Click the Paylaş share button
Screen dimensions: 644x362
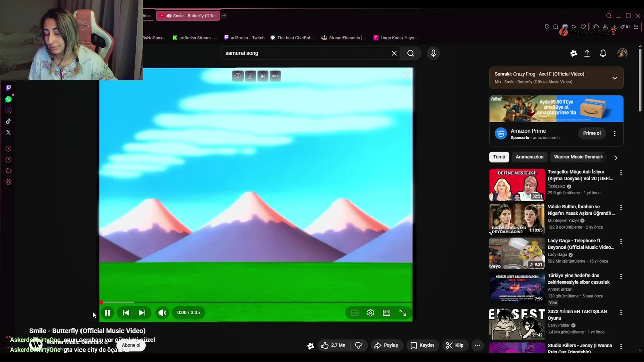pyautogui.click(x=386, y=345)
